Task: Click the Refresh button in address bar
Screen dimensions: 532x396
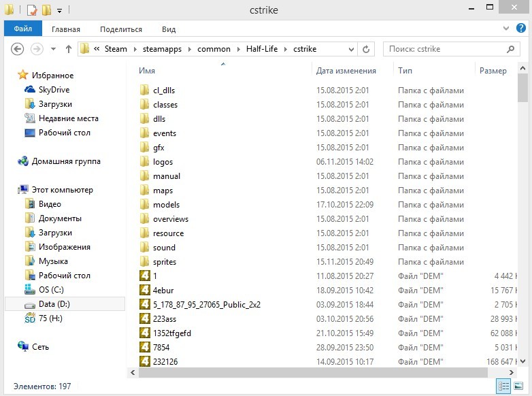Action: point(366,49)
